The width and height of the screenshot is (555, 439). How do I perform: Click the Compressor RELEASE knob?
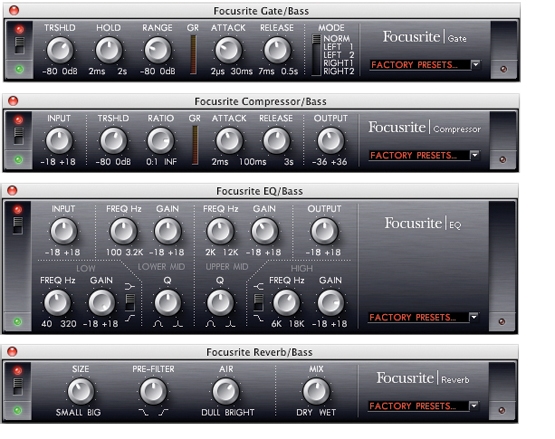coord(276,141)
